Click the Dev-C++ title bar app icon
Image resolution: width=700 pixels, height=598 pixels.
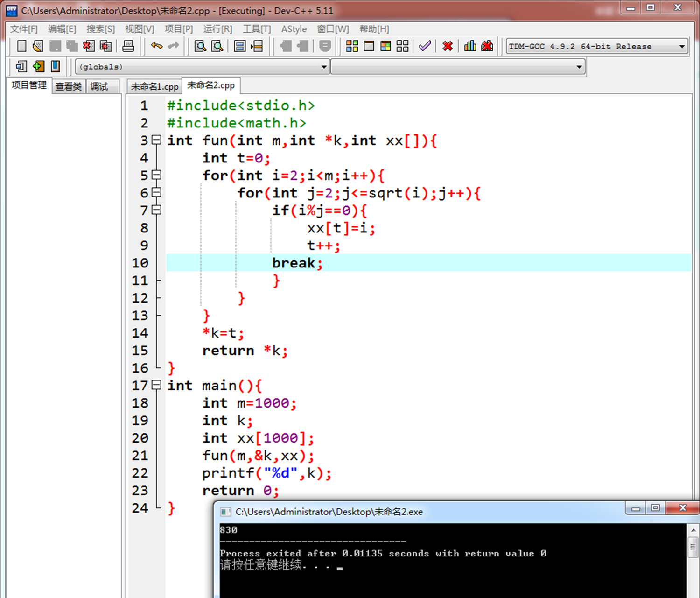point(12,10)
